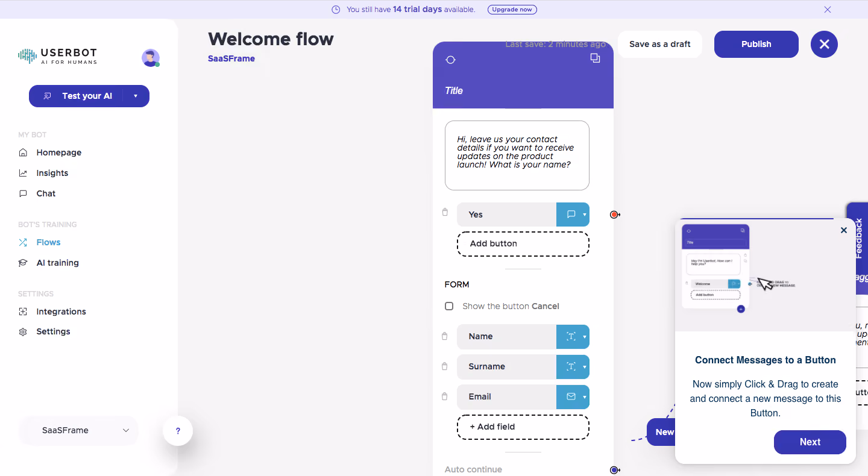Click the tutorial preview image
Image resolution: width=868 pixels, height=476 pixels.
(766, 275)
